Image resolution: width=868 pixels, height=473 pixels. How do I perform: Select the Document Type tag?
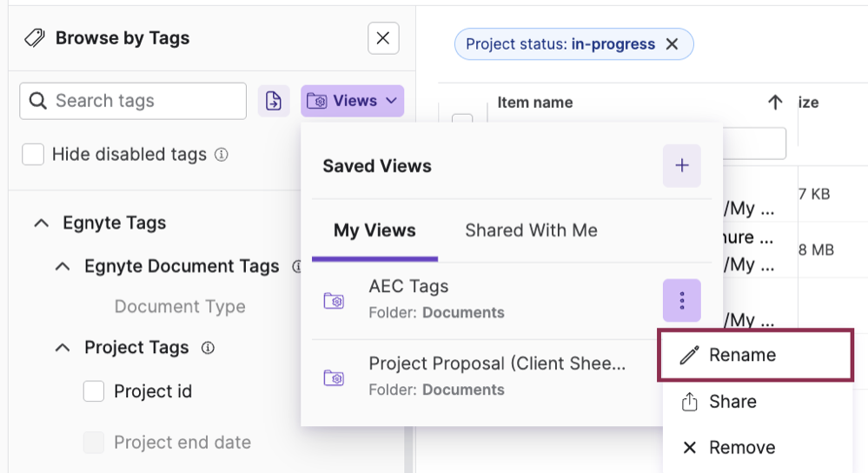coord(180,306)
